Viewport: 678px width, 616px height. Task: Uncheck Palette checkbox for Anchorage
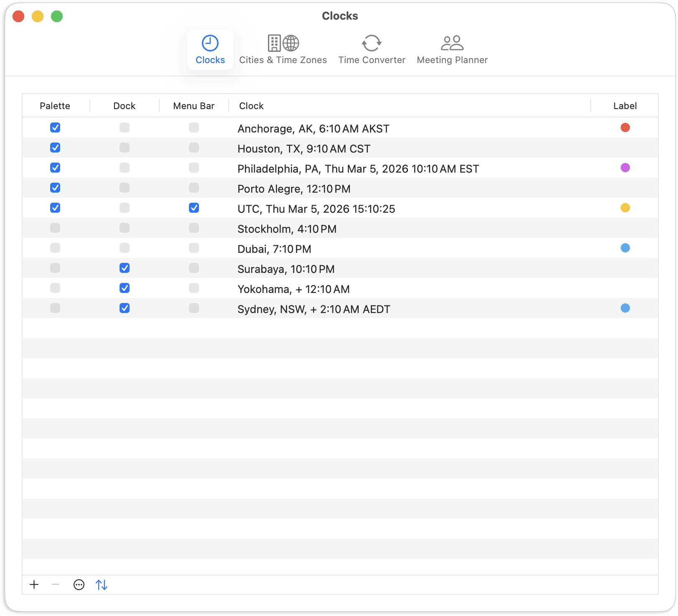coord(55,127)
